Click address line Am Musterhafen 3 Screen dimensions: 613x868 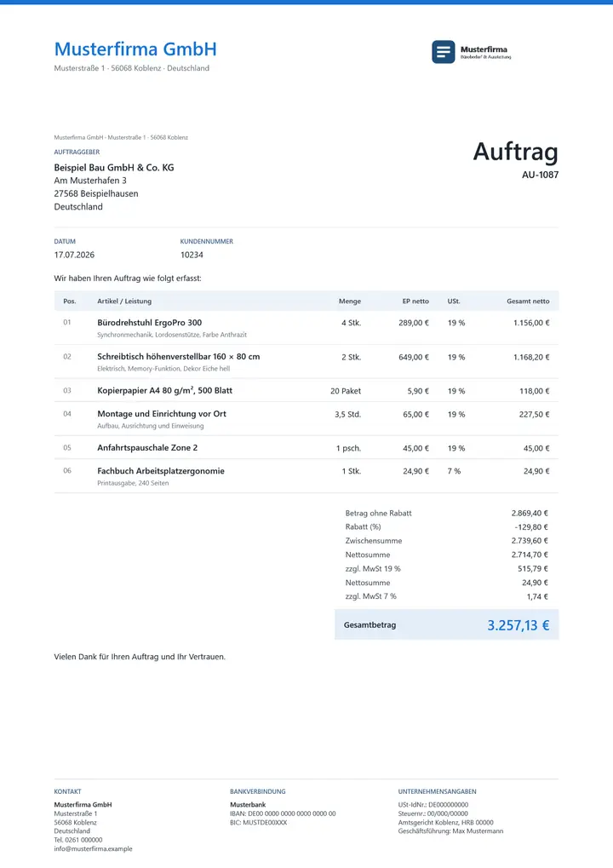pos(90,181)
